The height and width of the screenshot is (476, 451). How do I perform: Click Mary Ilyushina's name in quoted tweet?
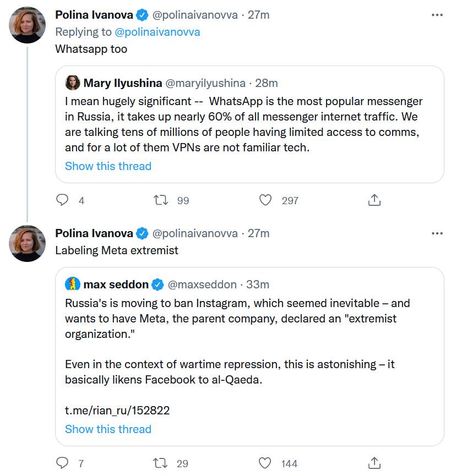[x=122, y=83]
